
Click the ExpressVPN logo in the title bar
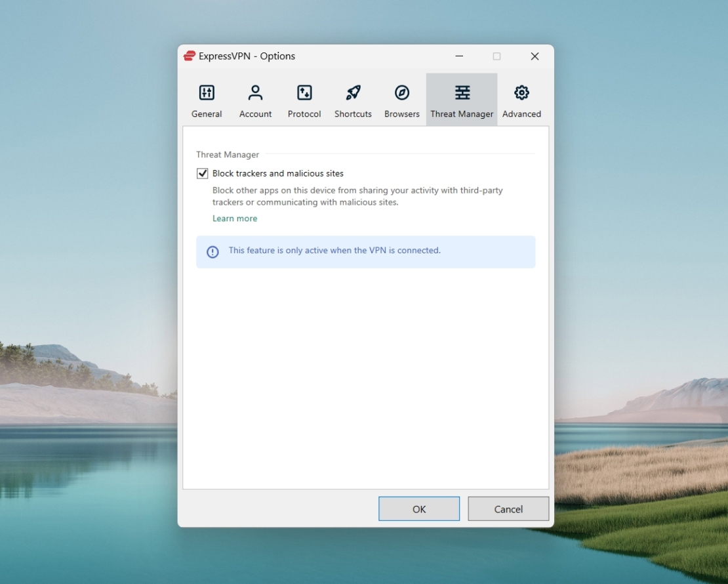coord(188,56)
